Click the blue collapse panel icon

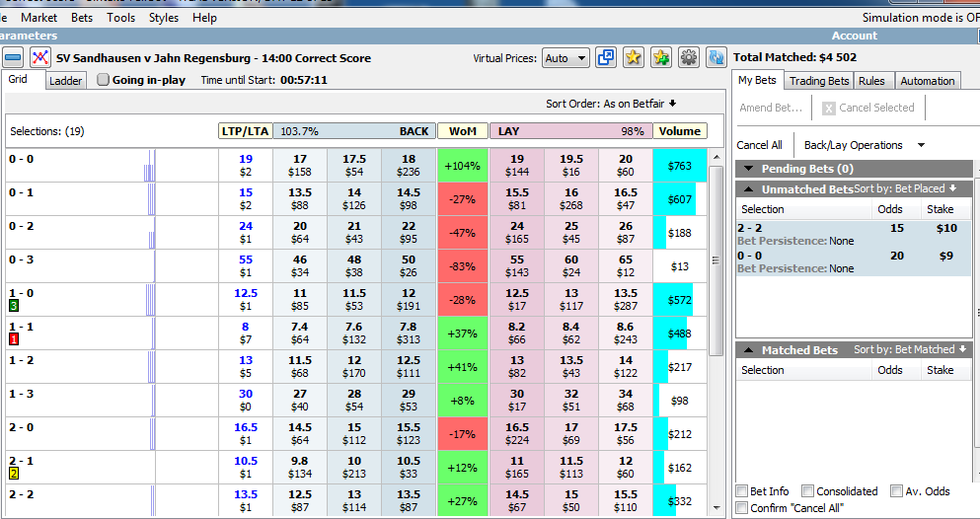[13, 58]
